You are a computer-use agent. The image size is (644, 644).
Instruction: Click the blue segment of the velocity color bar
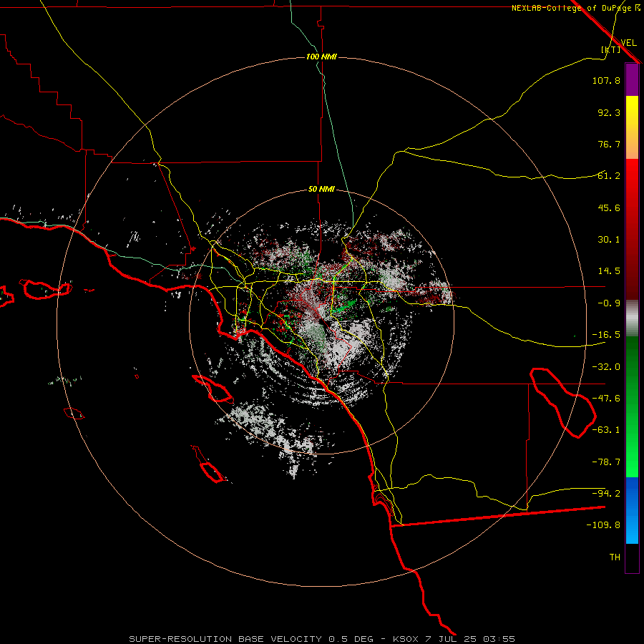tap(632, 510)
